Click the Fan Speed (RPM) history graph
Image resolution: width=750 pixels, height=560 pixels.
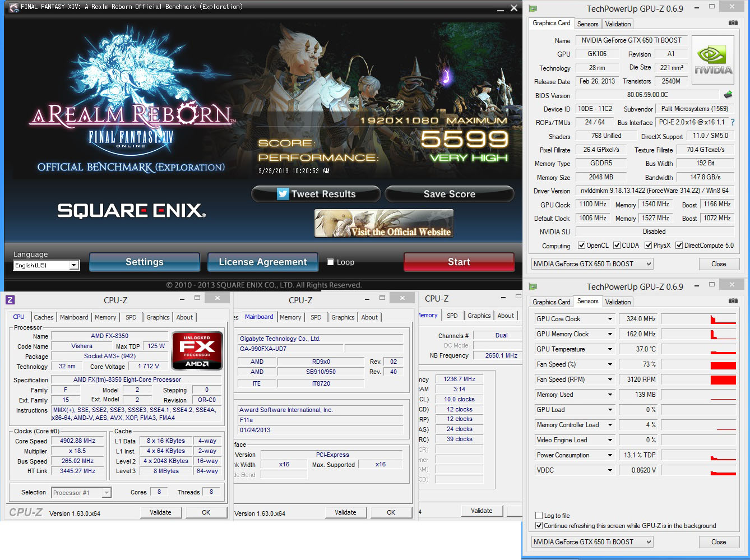tap(698, 379)
